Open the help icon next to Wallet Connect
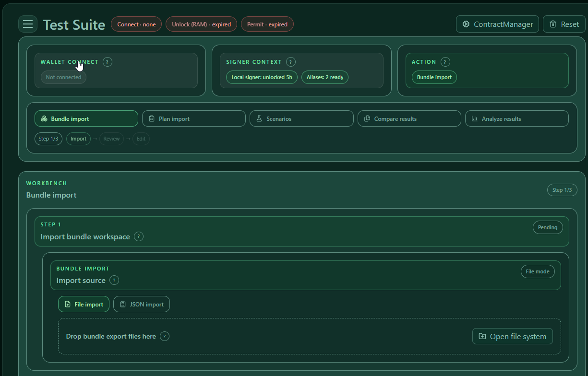 point(108,62)
